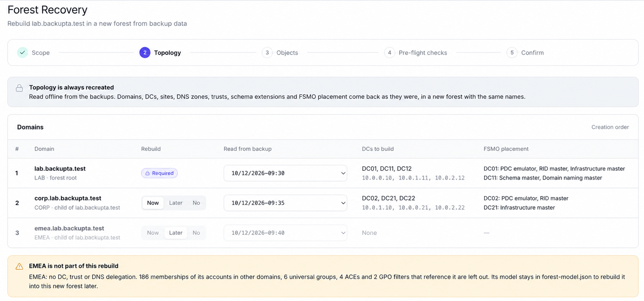This screenshot has height=301, width=644.
Task: Click the Creation order link
Action: [610, 127]
